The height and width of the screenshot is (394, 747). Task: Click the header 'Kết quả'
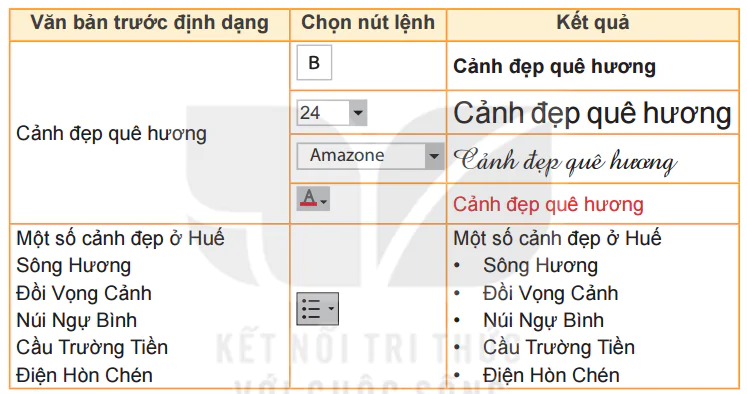click(593, 22)
